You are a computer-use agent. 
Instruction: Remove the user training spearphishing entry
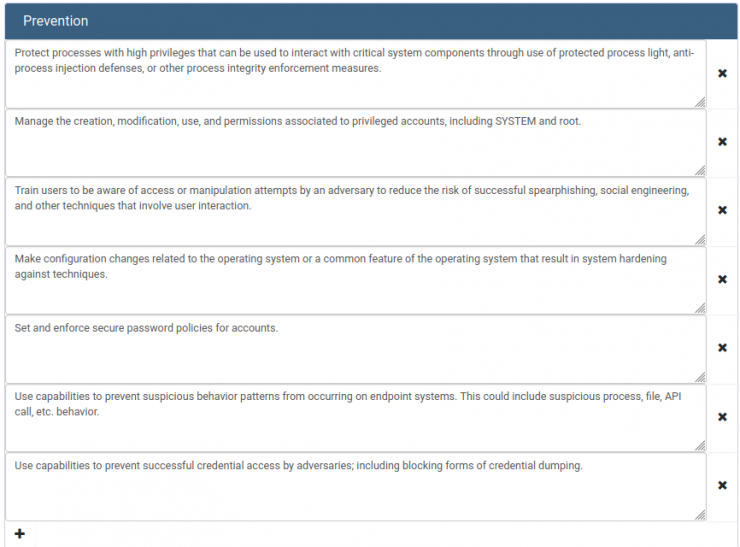(x=722, y=210)
